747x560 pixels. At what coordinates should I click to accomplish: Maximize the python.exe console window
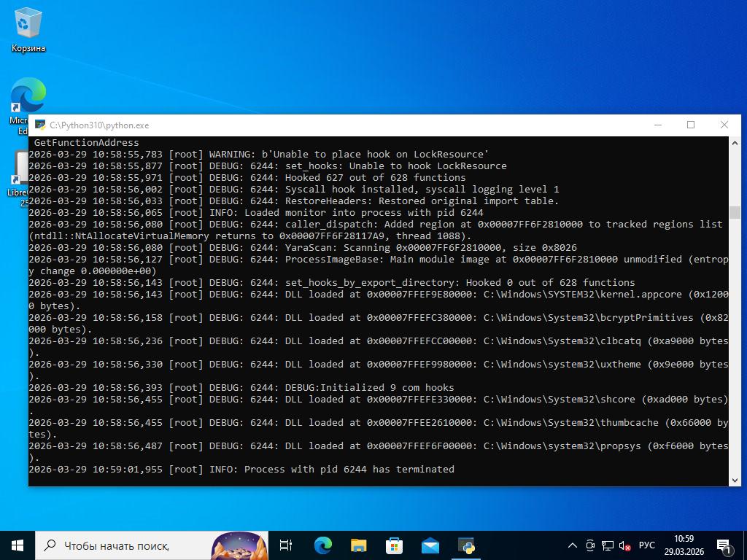(x=691, y=125)
